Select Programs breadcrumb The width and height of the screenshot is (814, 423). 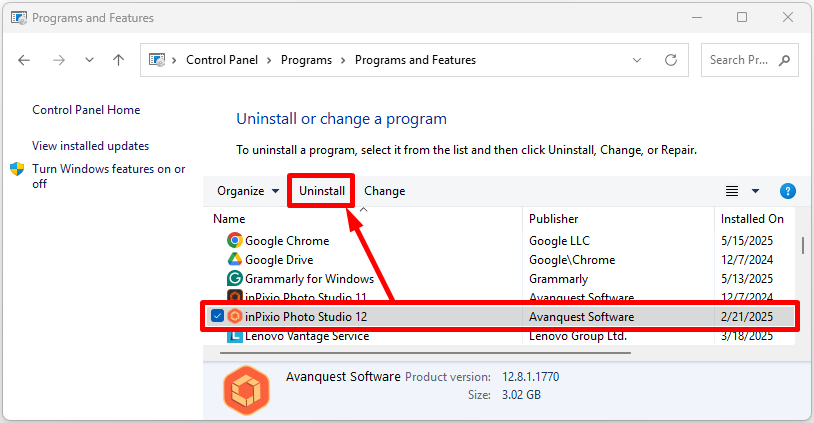pos(306,60)
